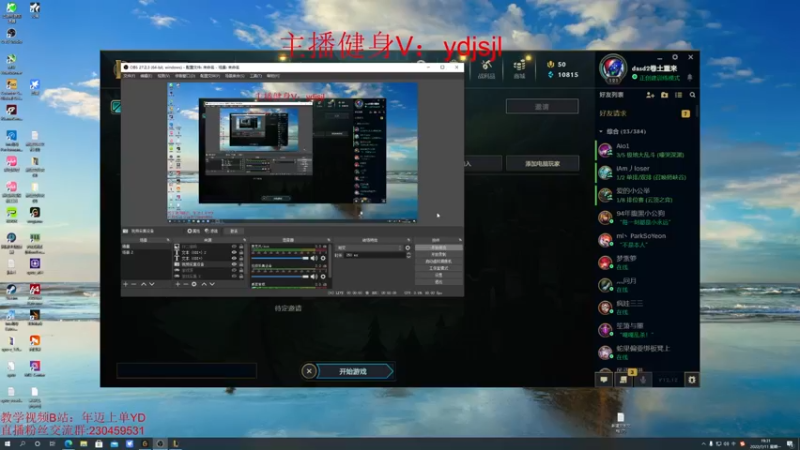The image size is (800, 450).
Task: Open the scene transition type dropdown
Action: click(x=369, y=248)
